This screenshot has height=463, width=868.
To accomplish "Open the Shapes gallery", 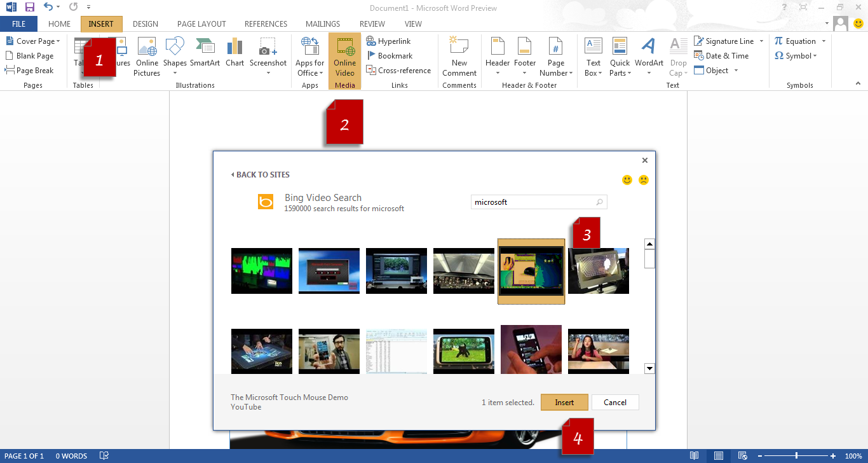I will 175,57.
